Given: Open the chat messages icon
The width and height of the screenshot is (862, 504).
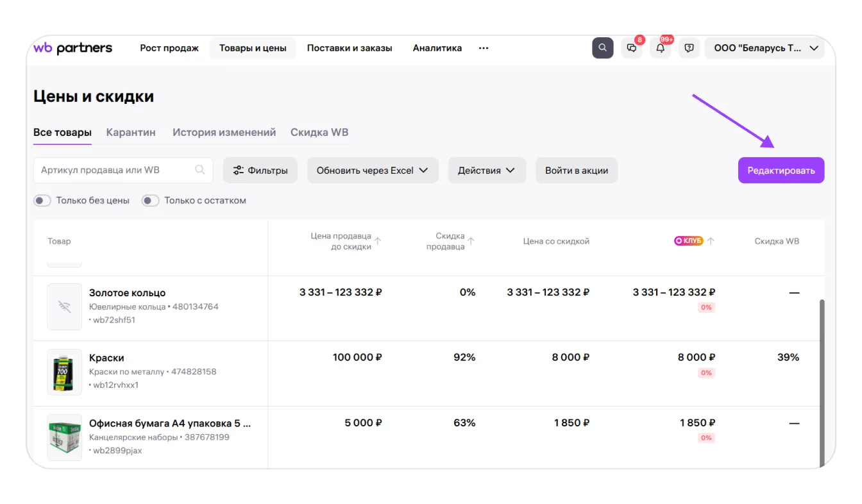Looking at the screenshot, I should click(632, 48).
